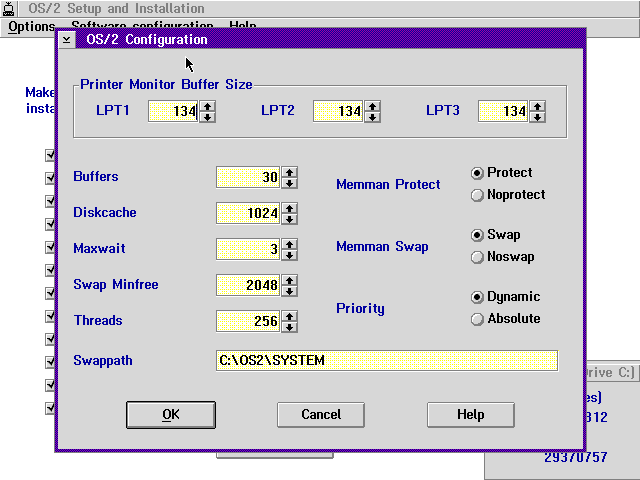Cancel the OS/2 Configuration dialog
The width and height of the screenshot is (640, 480).
pos(321,415)
